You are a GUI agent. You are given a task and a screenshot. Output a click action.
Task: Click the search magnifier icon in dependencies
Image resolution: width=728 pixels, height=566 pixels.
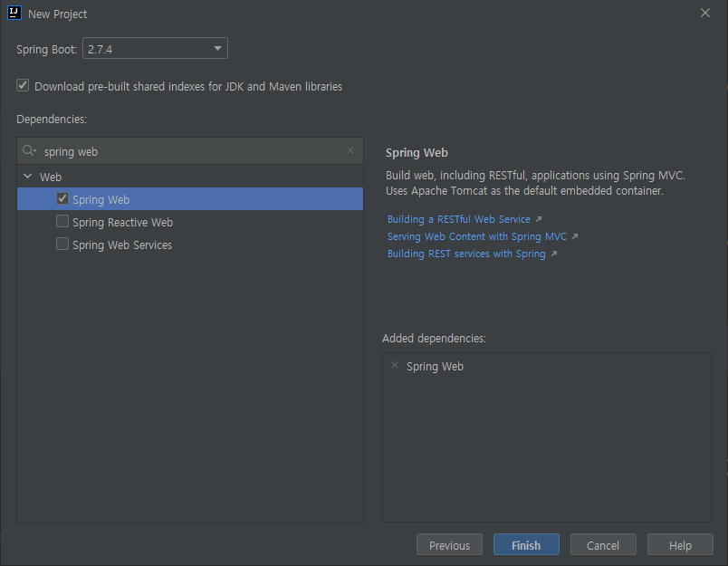29,150
